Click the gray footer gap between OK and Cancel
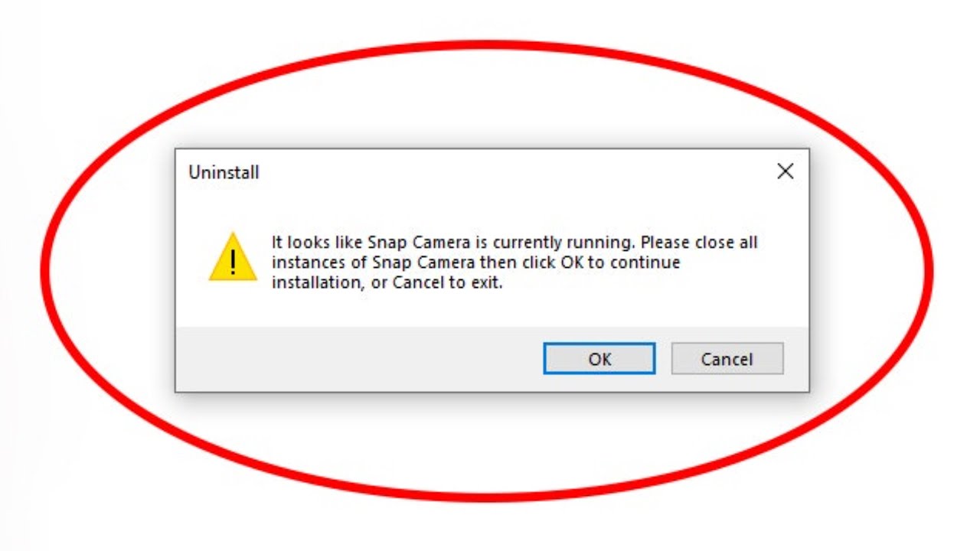 tap(663, 359)
